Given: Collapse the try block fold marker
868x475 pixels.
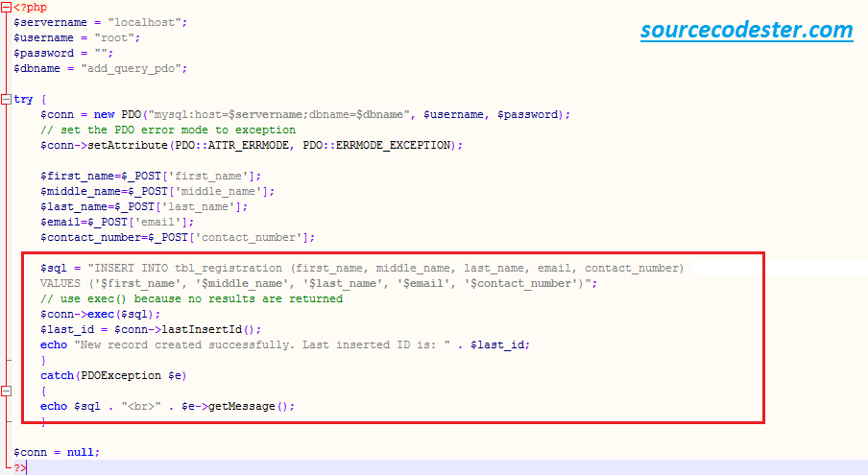Looking at the screenshot, I should [6, 100].
